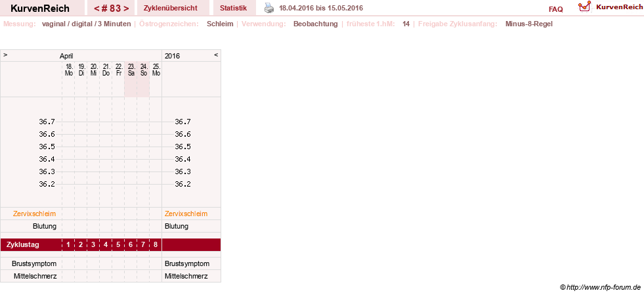Click the '<' arrow right of 2016
The image size is (644, 295).
pos(216,55)
